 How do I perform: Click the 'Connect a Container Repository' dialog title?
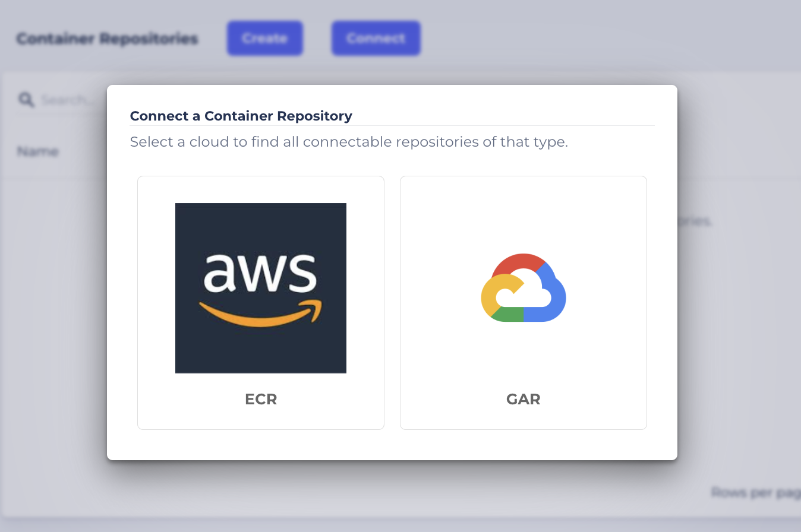(x=241, y=116)
